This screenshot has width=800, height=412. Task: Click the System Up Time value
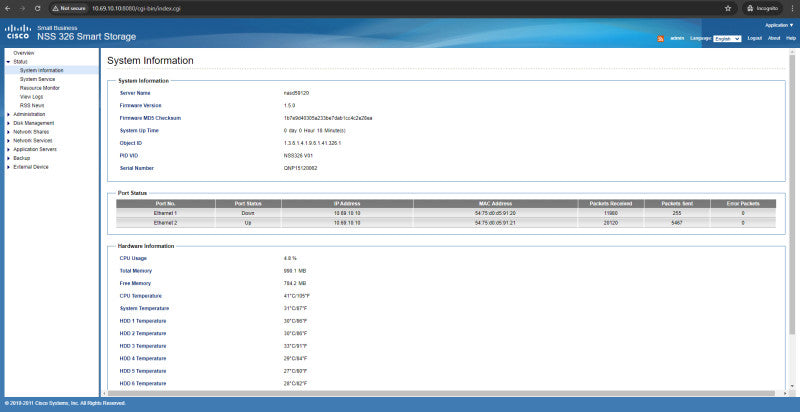(x=314, y=131)
